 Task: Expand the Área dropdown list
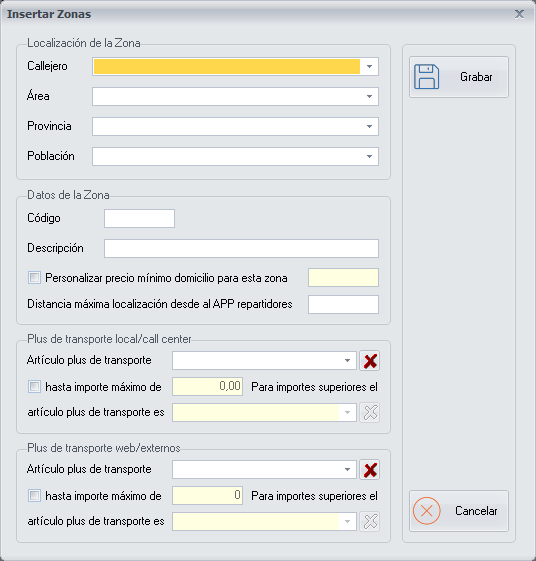(x=369, y=97)
